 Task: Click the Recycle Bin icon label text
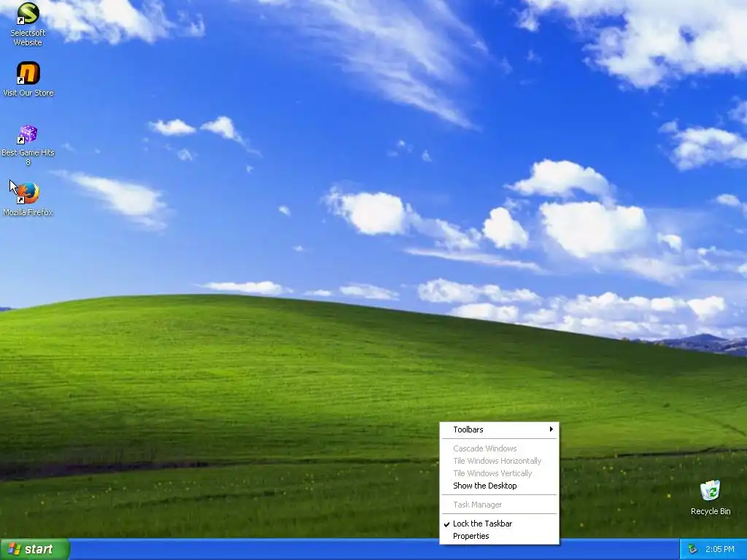pos(711,511)
